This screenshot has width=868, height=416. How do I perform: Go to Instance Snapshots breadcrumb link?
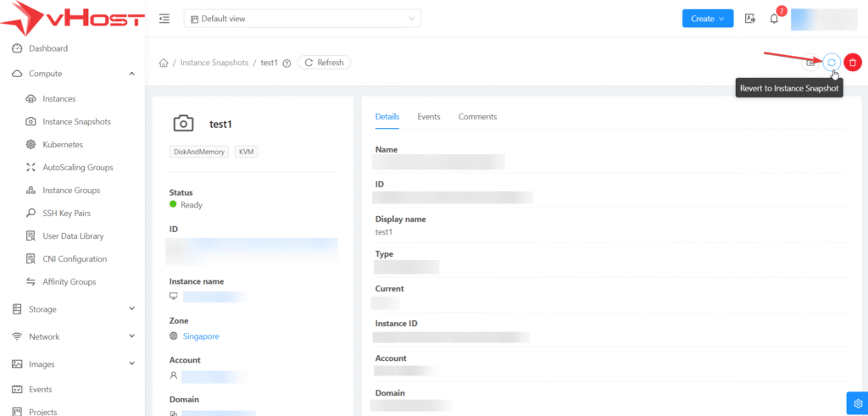pyautogui.click(x=214, y=63)
